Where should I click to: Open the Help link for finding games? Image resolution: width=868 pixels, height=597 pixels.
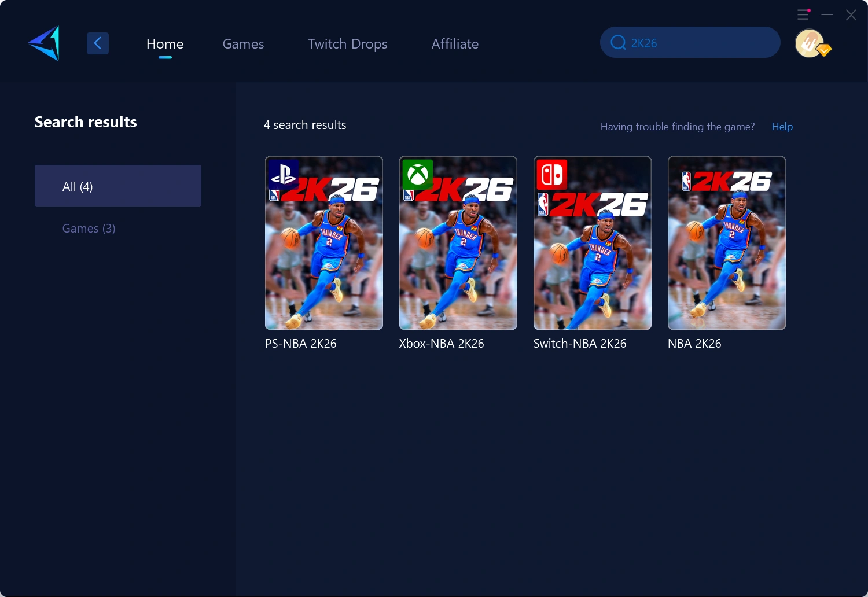point(782,126)
